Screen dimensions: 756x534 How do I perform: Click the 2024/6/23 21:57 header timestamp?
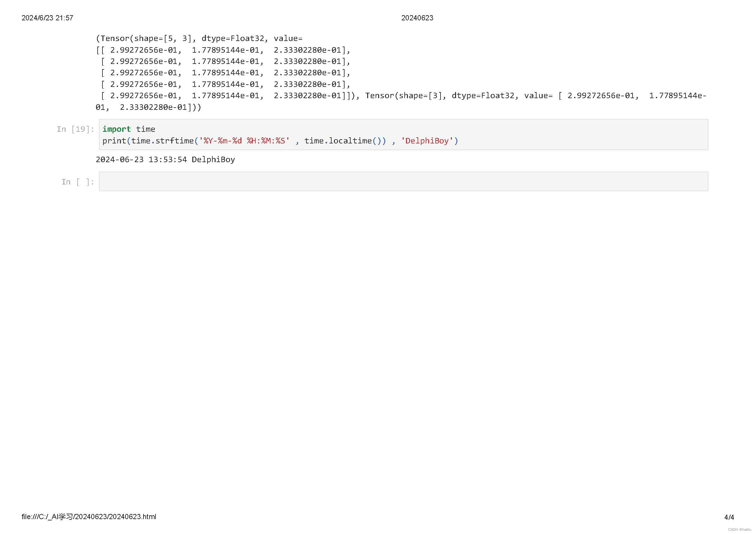(48, 18)
